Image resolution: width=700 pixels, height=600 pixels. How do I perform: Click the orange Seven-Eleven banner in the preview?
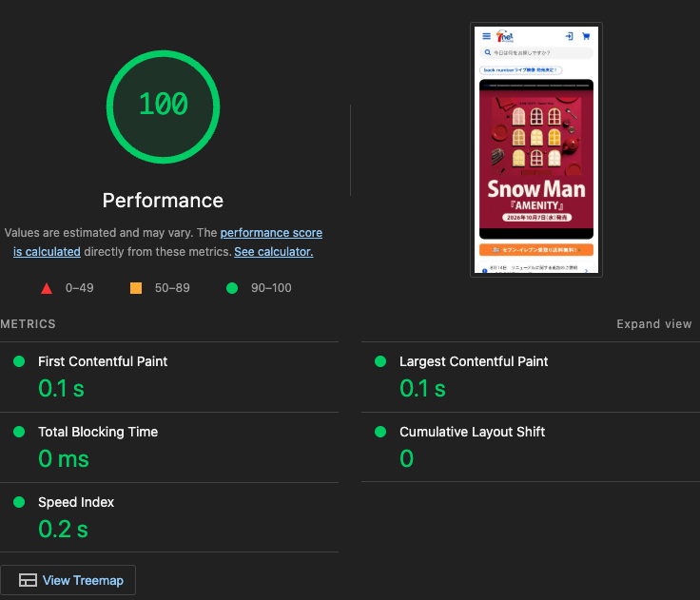[536, 249]
